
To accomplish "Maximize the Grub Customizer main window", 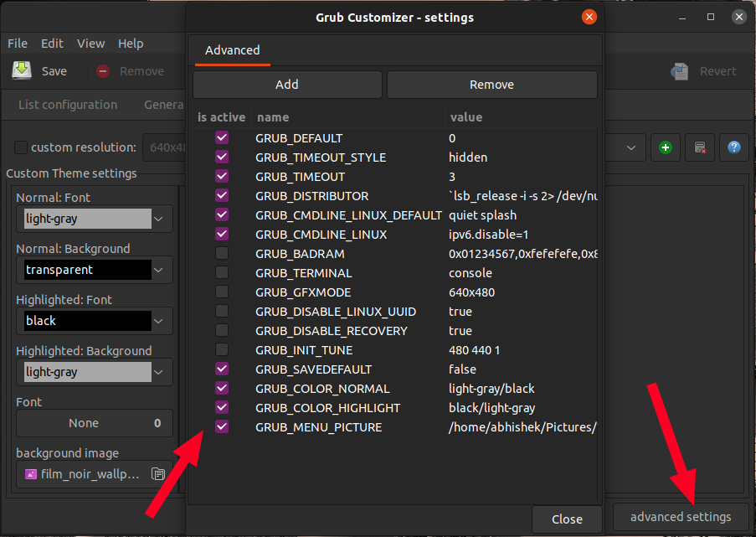I will coord(711,17).
